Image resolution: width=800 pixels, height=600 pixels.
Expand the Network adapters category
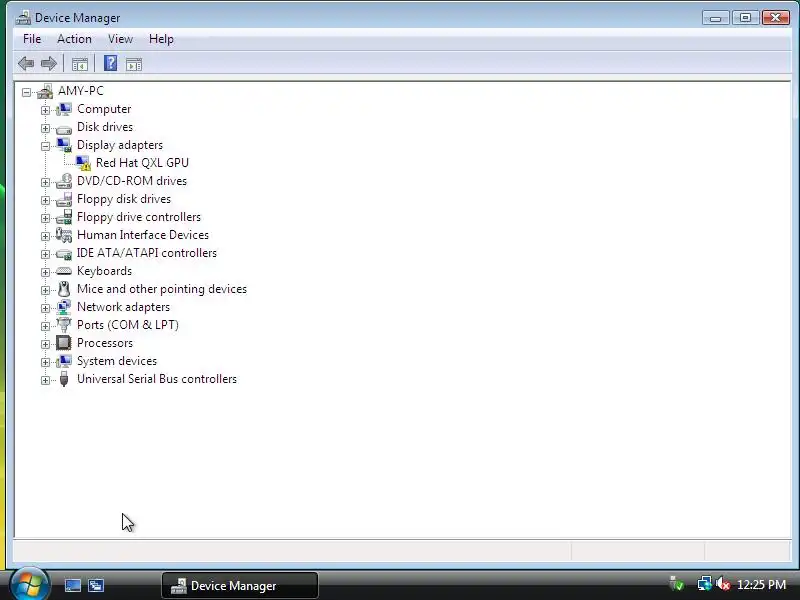[x=45, y=308]
